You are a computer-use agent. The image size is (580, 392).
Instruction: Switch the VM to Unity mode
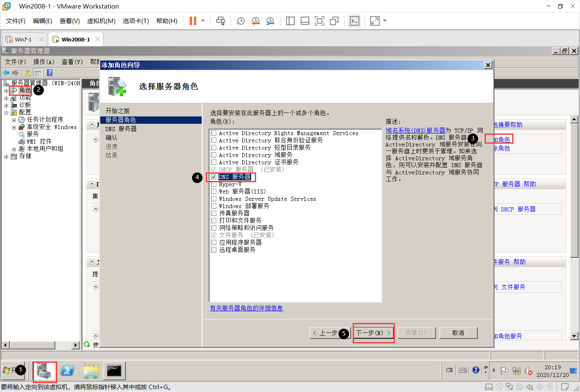[334, 21]
